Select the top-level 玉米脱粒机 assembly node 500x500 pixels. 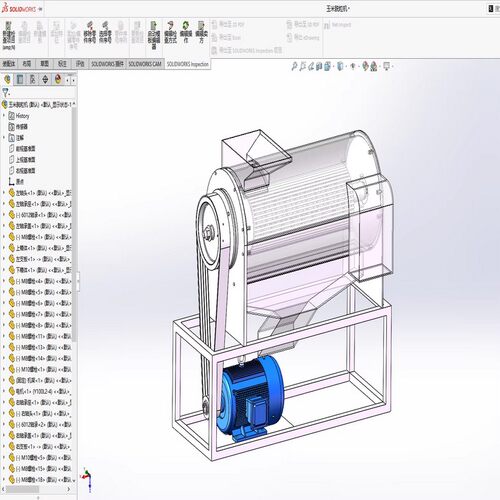(x=38, y=104)
